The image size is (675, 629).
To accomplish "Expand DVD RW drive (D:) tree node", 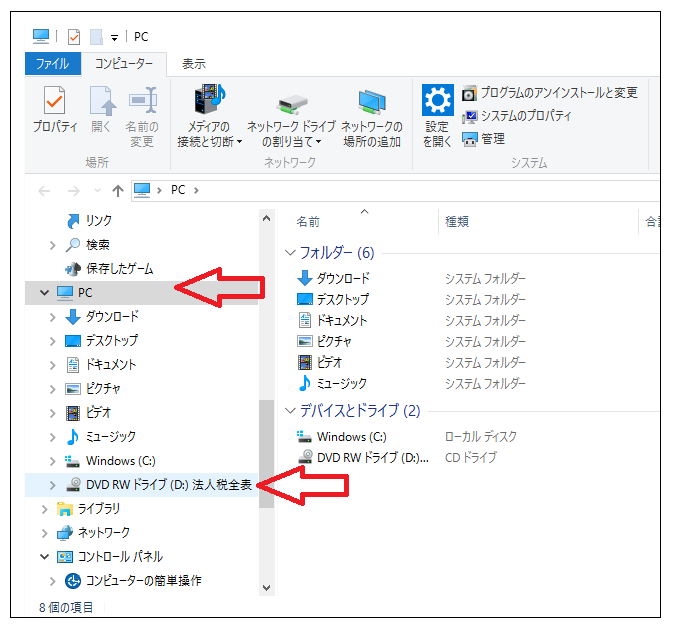I will click(53, 485).
